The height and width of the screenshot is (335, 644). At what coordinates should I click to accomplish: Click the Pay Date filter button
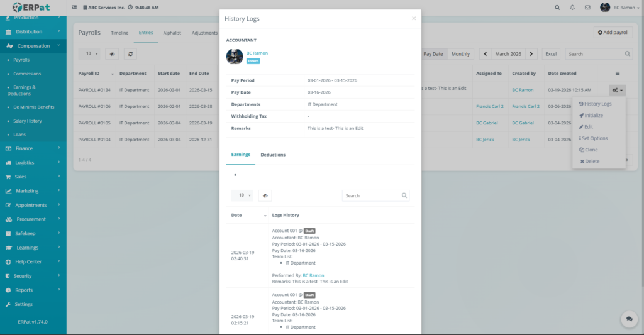[433, 54]
